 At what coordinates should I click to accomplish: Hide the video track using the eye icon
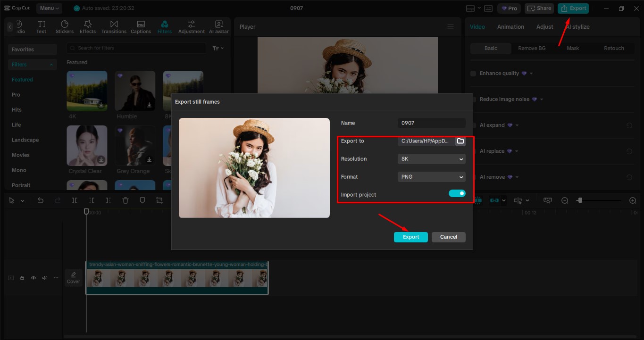(x=33, y=278)
